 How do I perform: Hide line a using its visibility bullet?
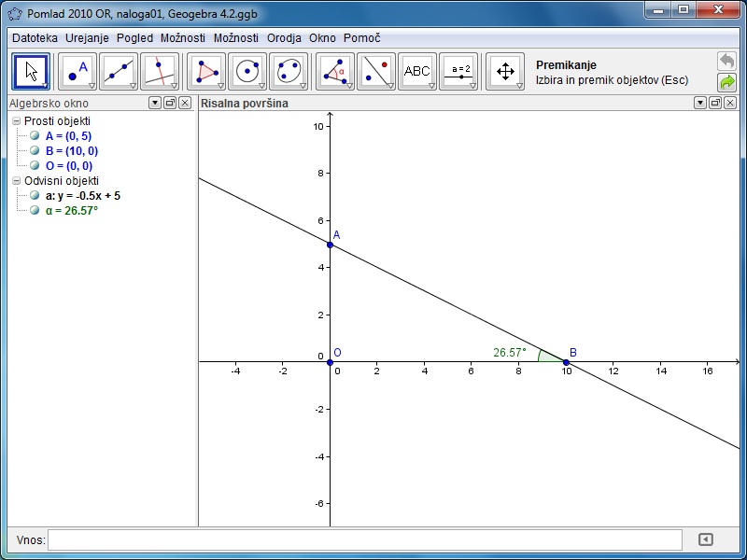tap(35, 195)
